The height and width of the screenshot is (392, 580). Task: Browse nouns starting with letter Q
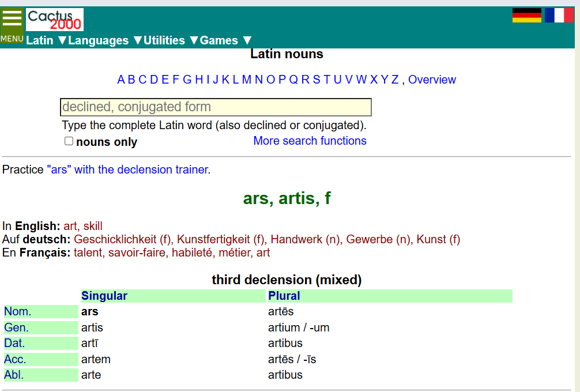(293, 80)
